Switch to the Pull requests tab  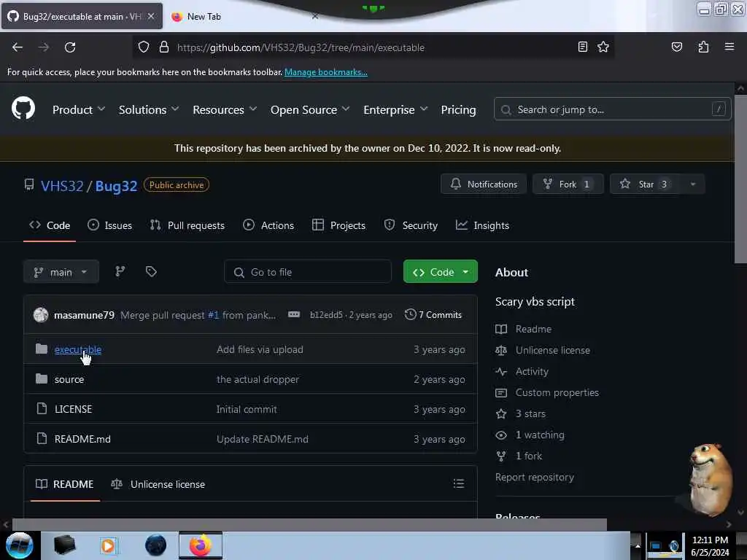[x=187, y=225]
